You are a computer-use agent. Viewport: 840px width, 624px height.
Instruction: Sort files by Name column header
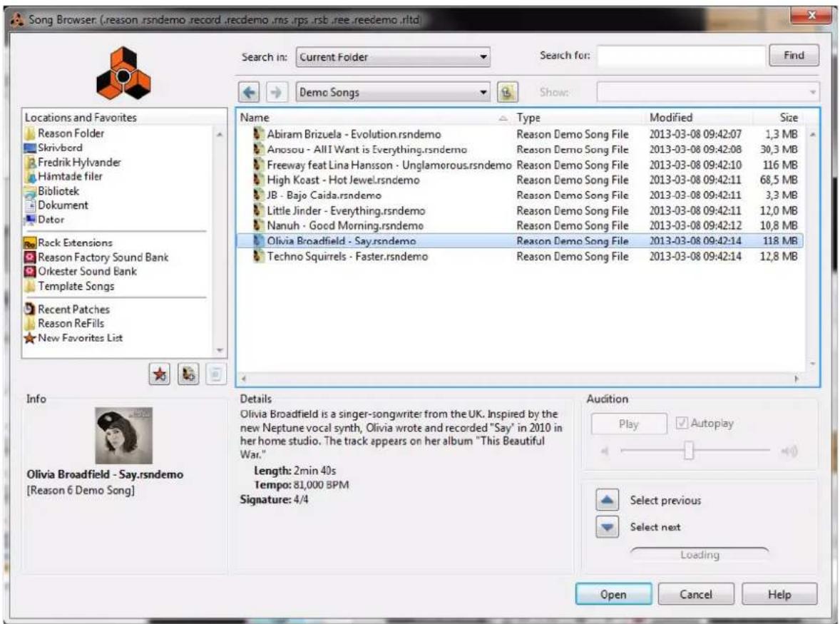point(374,117)
